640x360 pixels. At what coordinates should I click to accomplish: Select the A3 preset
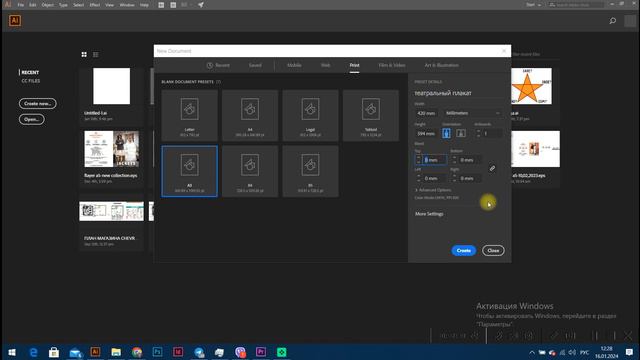pyautogui.click(x=189, y=171)
